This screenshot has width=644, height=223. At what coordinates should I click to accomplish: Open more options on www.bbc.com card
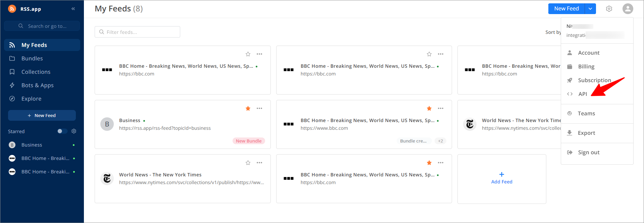click(x=441, y=108)
